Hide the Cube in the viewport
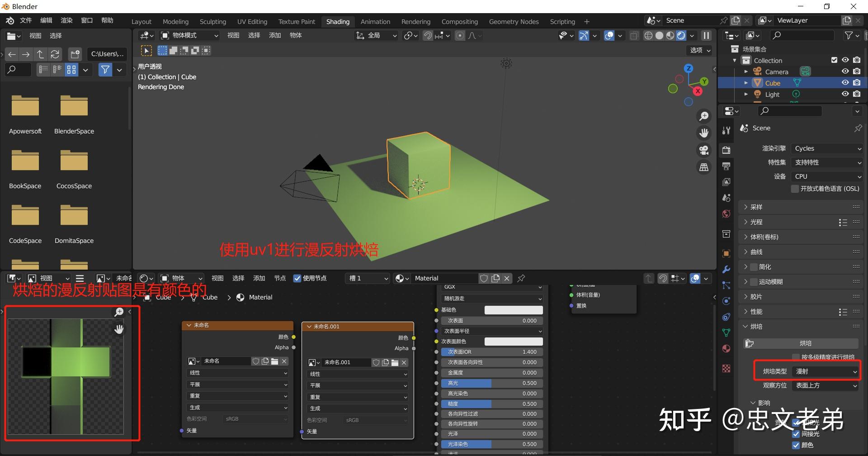This screenshot has height=456, width=868. 845,82
